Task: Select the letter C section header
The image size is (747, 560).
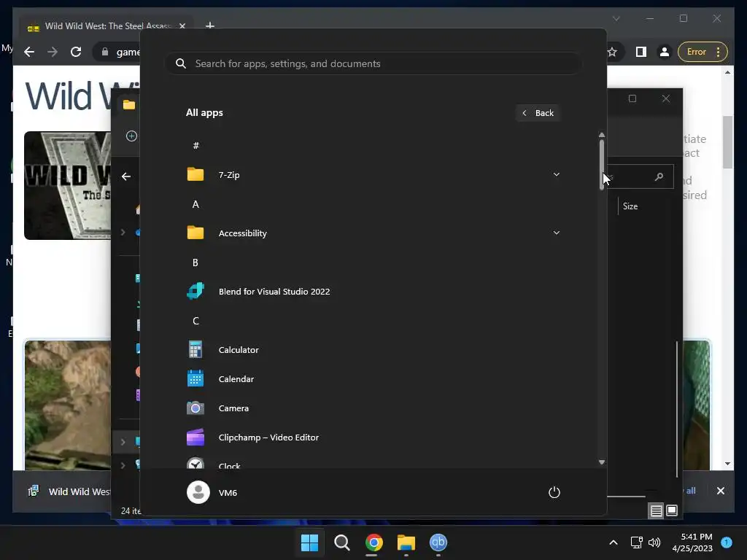Action: pyautogui.click(x=196, y=321)
